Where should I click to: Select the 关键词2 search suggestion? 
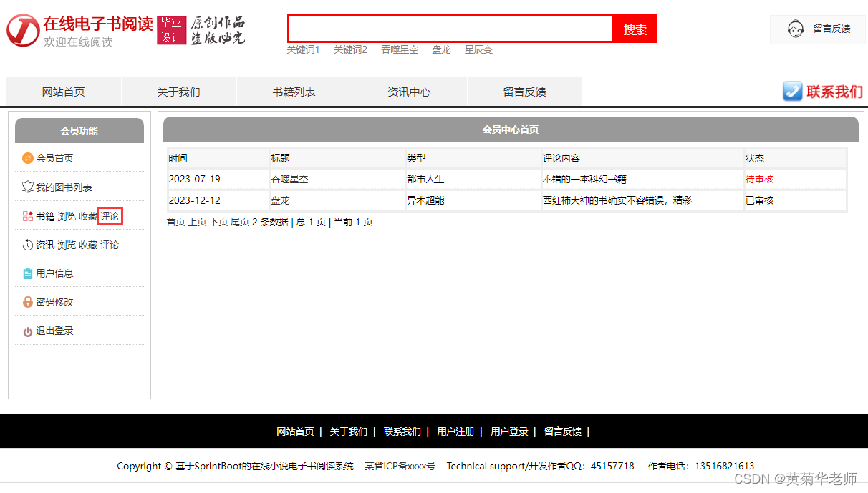[350, 49]
